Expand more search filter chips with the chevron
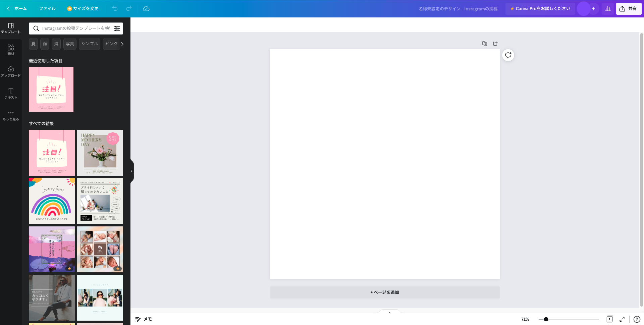 tap(122, 44)
